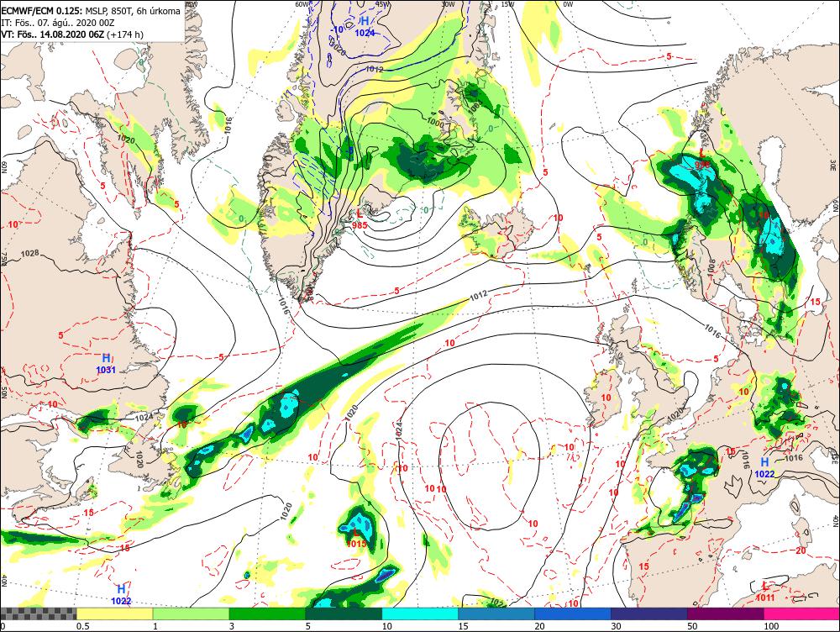
Task: Click the 1028 isobar label
Action: [30, 253]
